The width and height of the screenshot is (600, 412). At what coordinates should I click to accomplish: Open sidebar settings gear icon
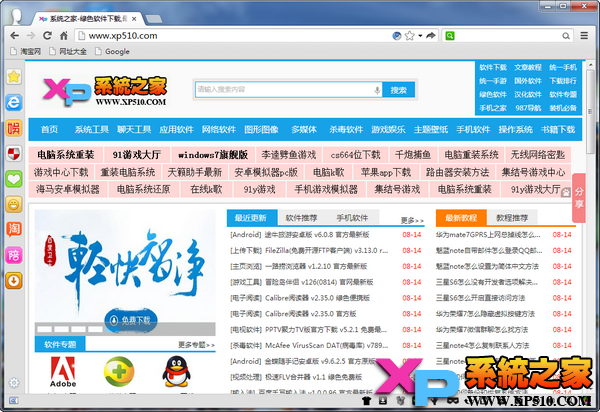pos(14,382)
